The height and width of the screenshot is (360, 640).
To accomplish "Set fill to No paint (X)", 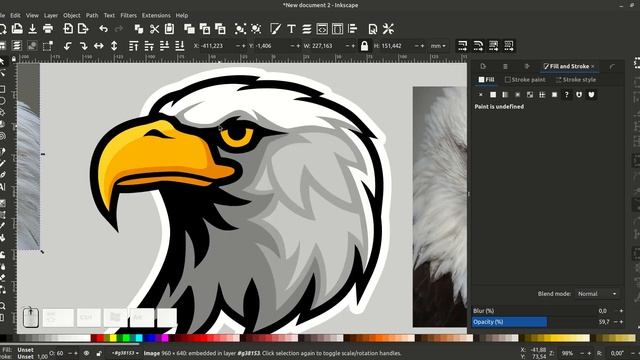I will pyautogui.click(x=481, y=95).
